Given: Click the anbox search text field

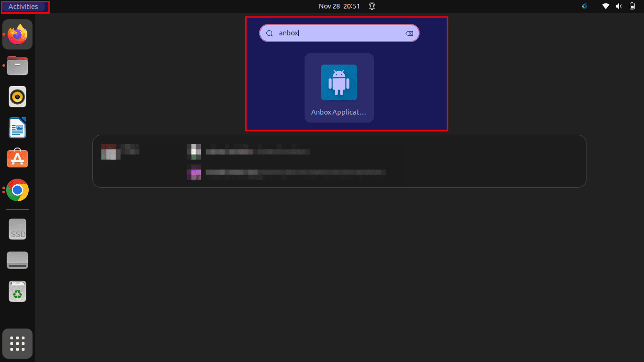Looking at the screenshot, I should [x=339, y=33].
